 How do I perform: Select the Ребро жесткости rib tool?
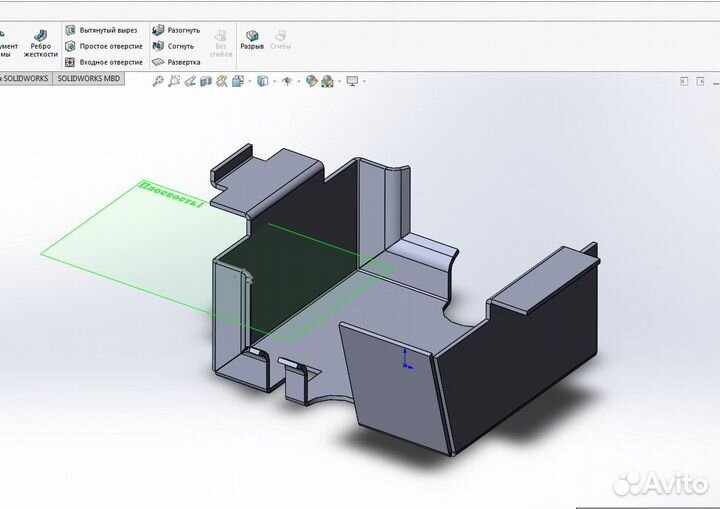click(x=41, y=44)
